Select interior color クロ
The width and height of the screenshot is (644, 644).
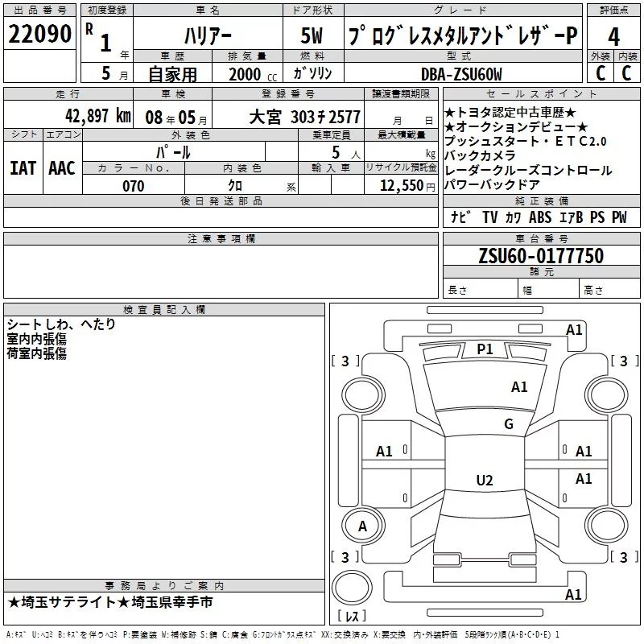click(235, 186)
